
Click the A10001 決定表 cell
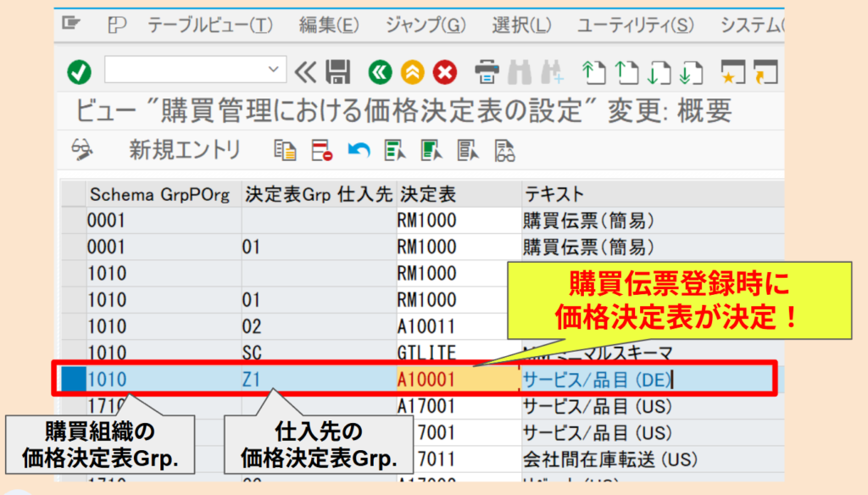coord(459,380)
